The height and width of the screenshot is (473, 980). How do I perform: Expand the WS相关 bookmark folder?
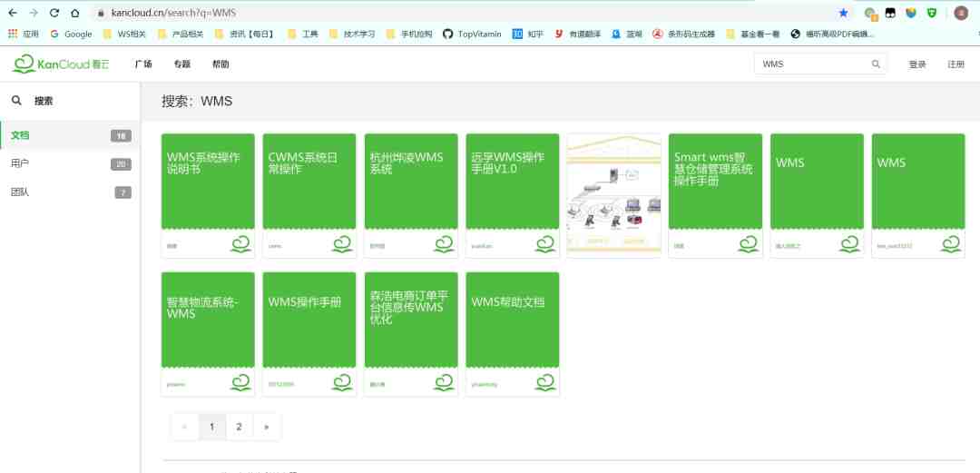[124, 34]
